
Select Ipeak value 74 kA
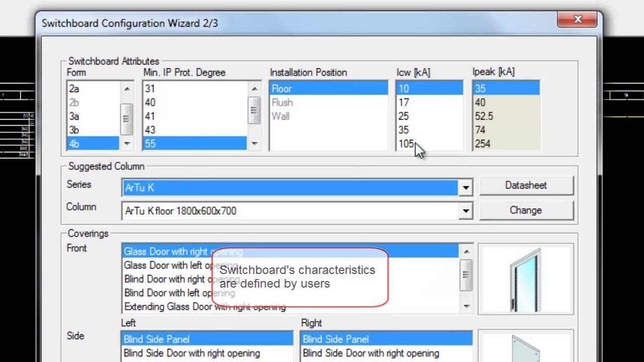click(x=506, y=130)
